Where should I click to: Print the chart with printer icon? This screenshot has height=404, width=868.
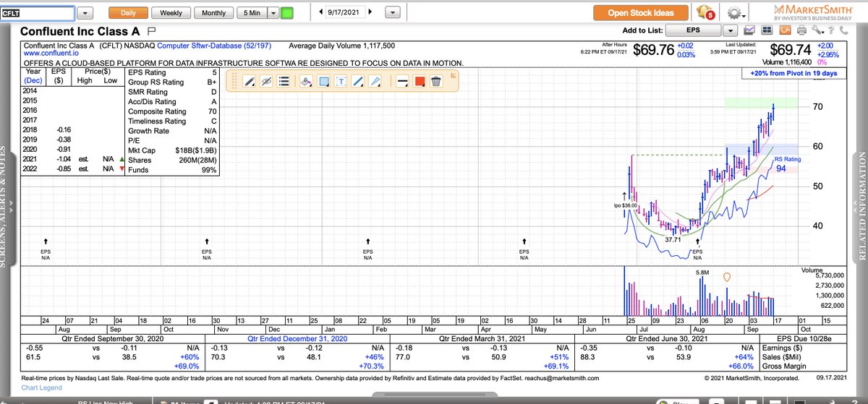[x=801, y=31]
